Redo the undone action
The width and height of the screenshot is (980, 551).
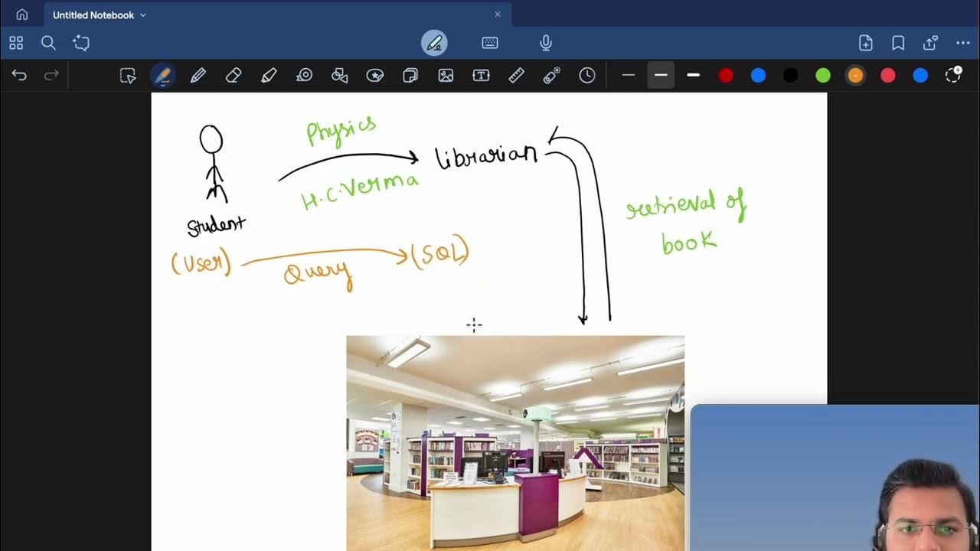(x=51, y=75)
